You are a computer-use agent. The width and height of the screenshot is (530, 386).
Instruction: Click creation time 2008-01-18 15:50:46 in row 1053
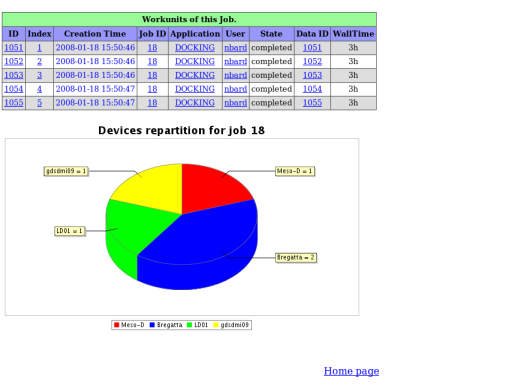click(95, 75)
